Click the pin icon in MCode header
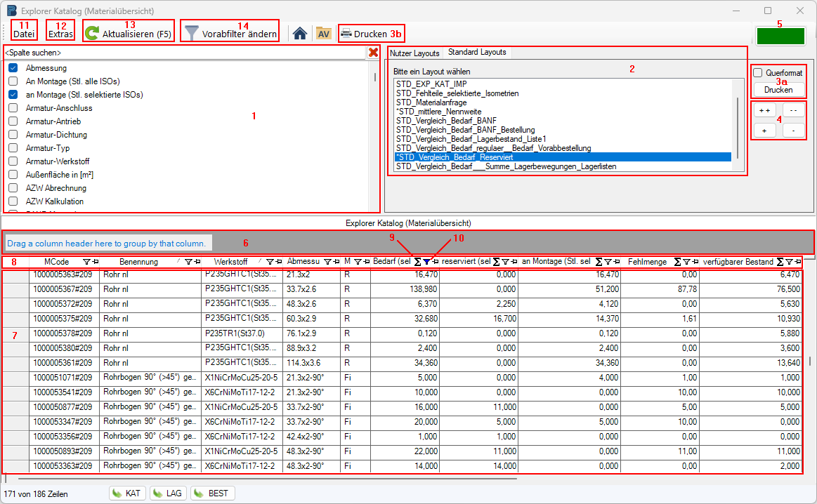 coord(96,262)
